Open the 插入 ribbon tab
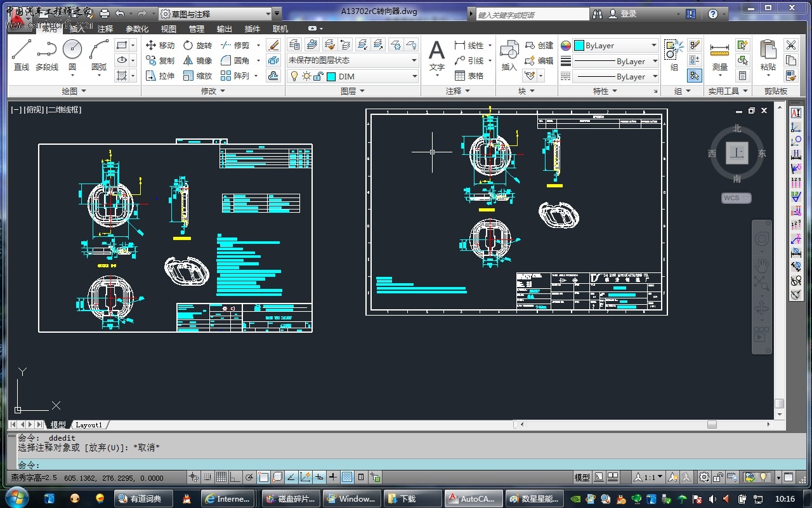 pos(77,29)
